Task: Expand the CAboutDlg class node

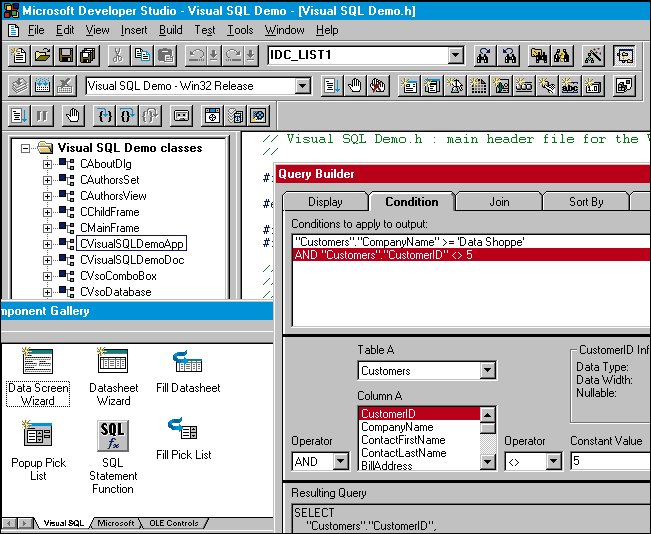Action: [x=47, y=164]
